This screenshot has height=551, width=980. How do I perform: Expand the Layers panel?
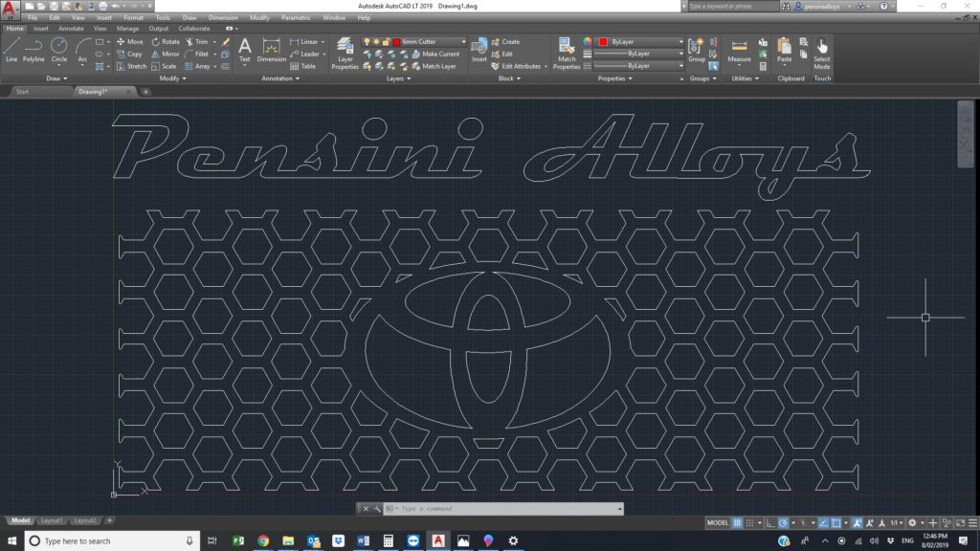coord(399,78)
